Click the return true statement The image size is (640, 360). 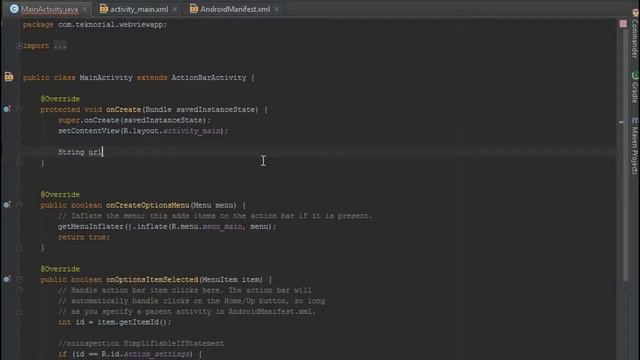pyautogui.click(x=84, y=237)
